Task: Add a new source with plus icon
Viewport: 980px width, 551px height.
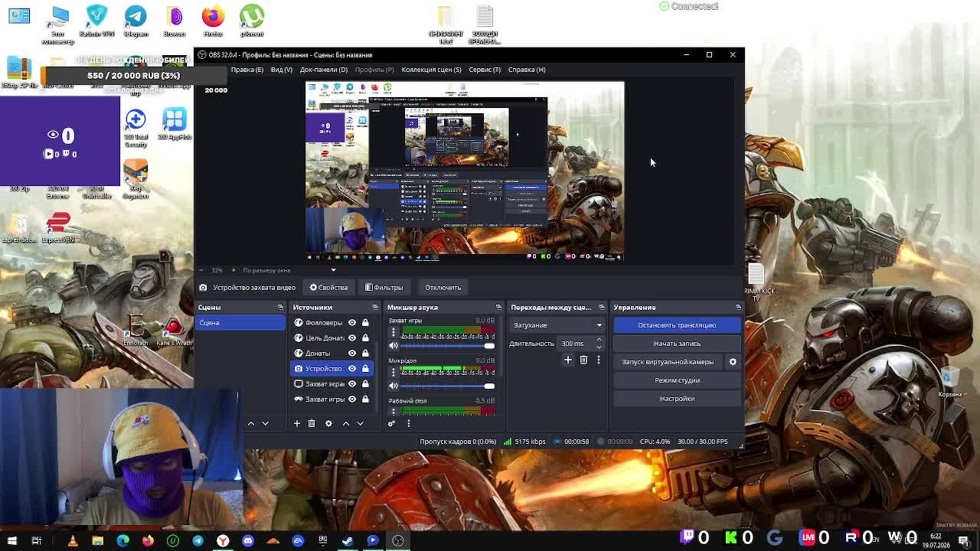Action: click(x=297, y=423)
